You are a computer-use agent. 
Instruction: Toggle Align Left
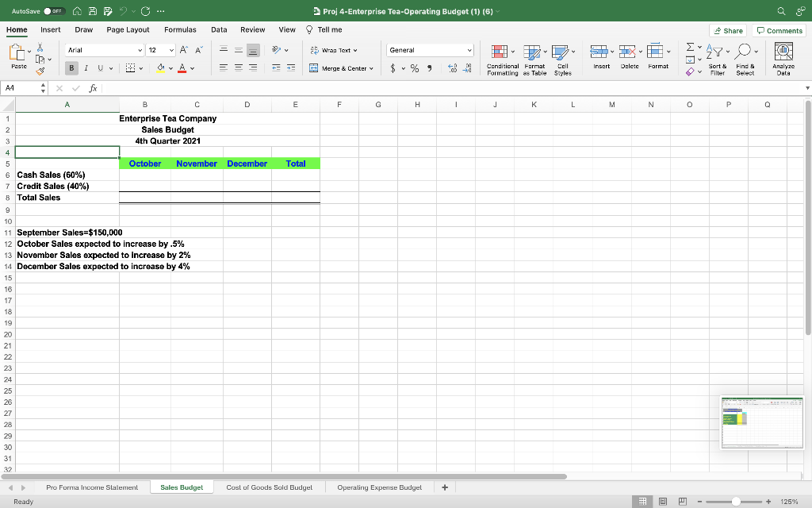[223, 68]
